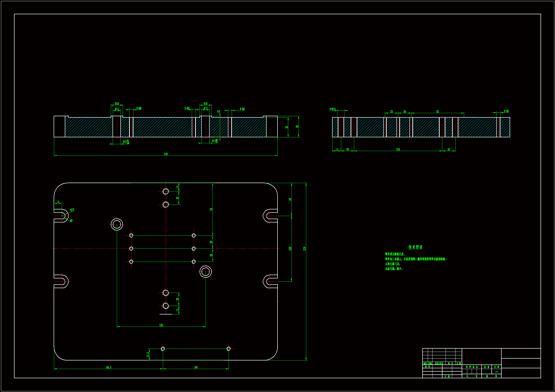Select the 设计 cell in the title block
This screenshot has height=392, width=555.
427,367
